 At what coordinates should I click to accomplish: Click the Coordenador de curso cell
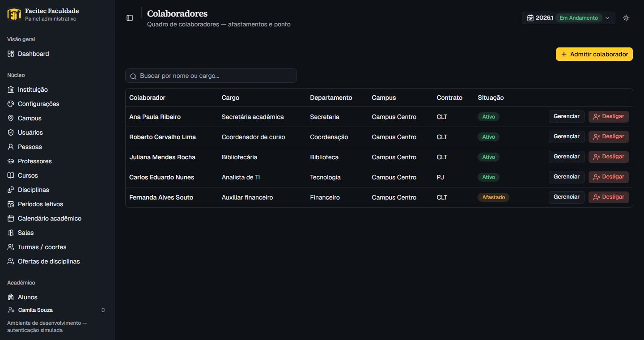253,137
